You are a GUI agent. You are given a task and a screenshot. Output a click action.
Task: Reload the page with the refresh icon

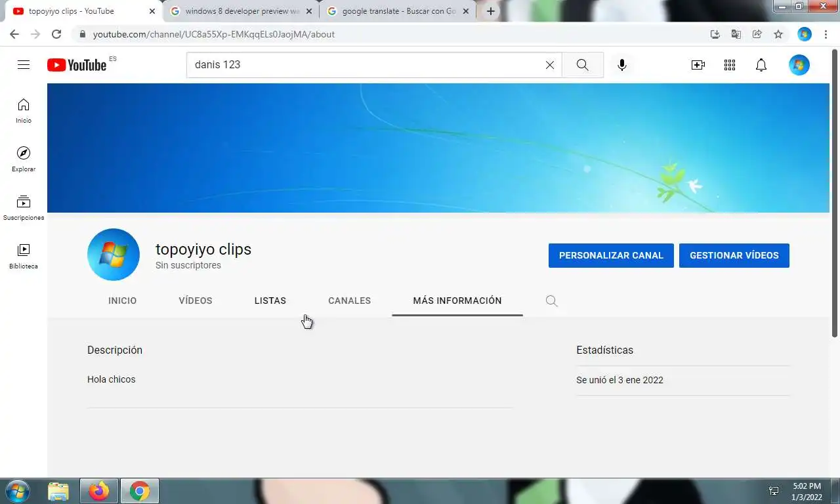click(x=56, y=34)
